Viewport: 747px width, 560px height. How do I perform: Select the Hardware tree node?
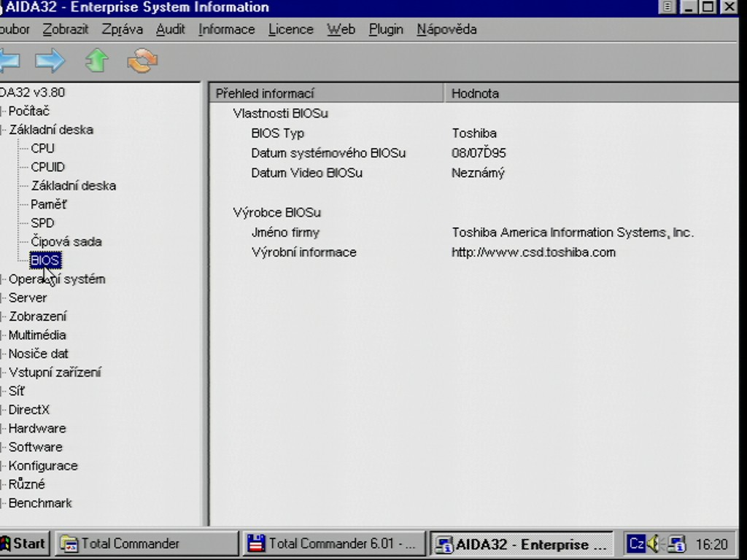37,428
